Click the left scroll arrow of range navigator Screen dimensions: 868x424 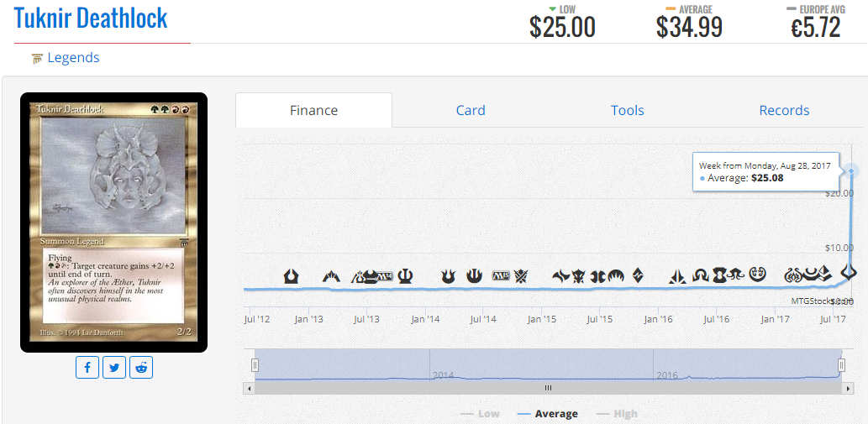point(248,388)
